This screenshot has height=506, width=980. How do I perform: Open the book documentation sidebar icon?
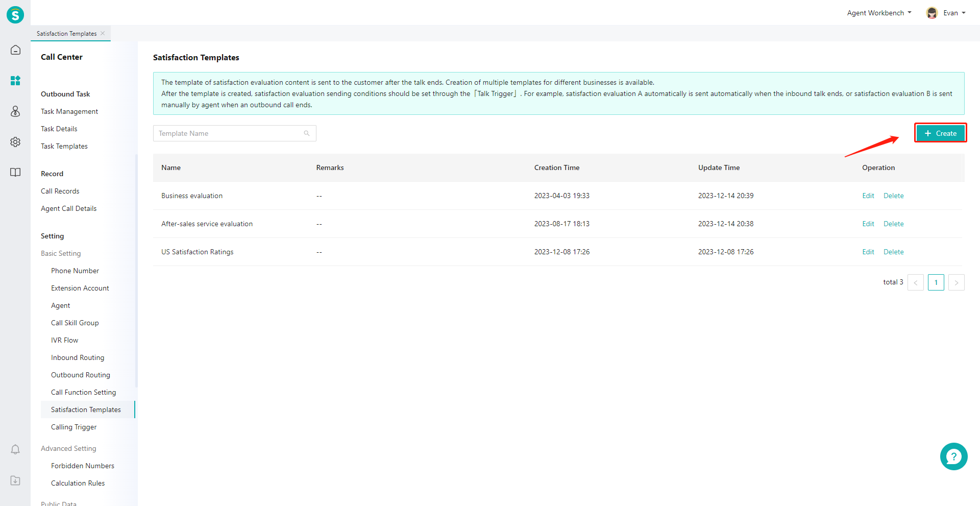tap(15, 172)
